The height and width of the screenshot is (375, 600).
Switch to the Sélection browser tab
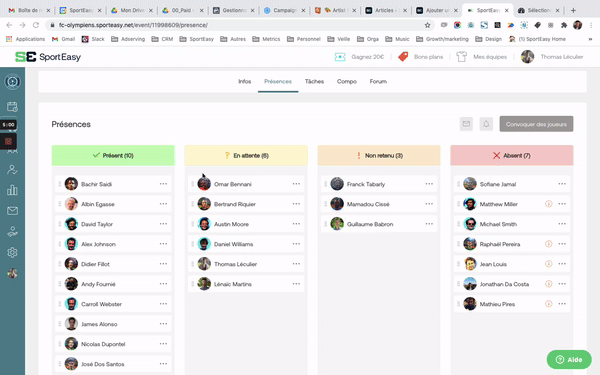(538, 10)
